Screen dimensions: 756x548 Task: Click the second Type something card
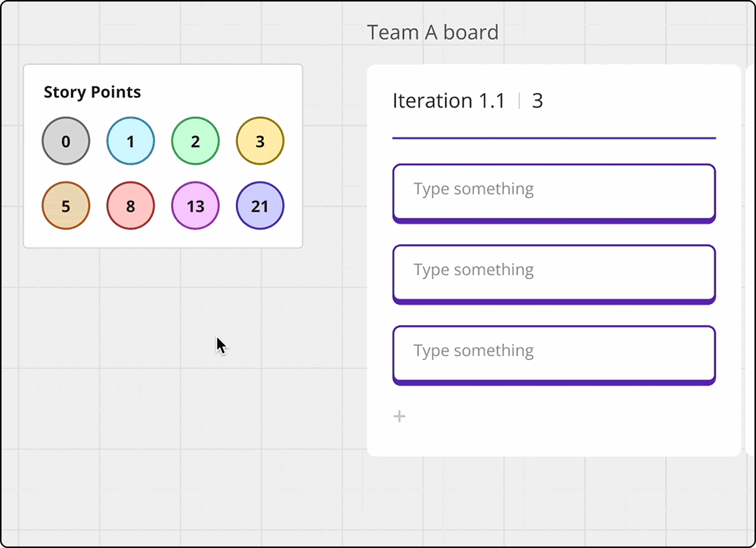click(554, 274)
